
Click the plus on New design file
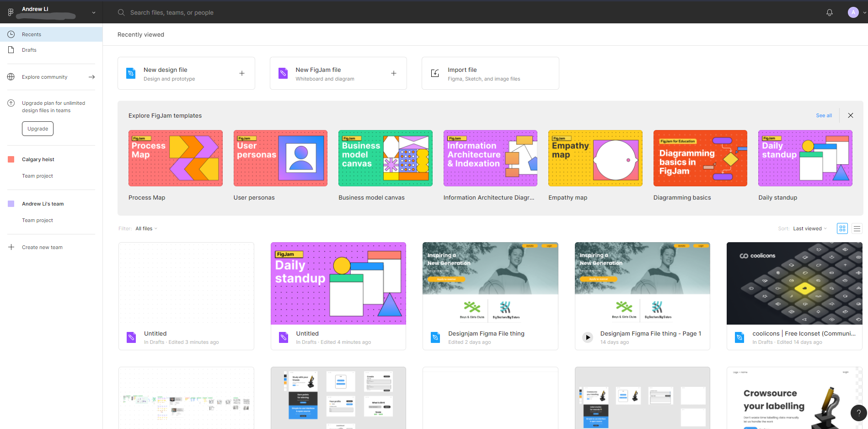point(242,73)
